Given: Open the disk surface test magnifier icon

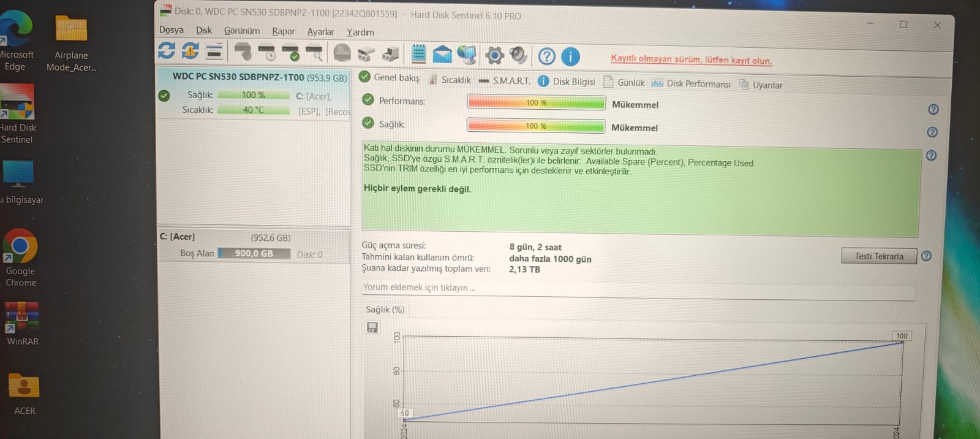Looking at the screenshot, I should pos(314,53).
